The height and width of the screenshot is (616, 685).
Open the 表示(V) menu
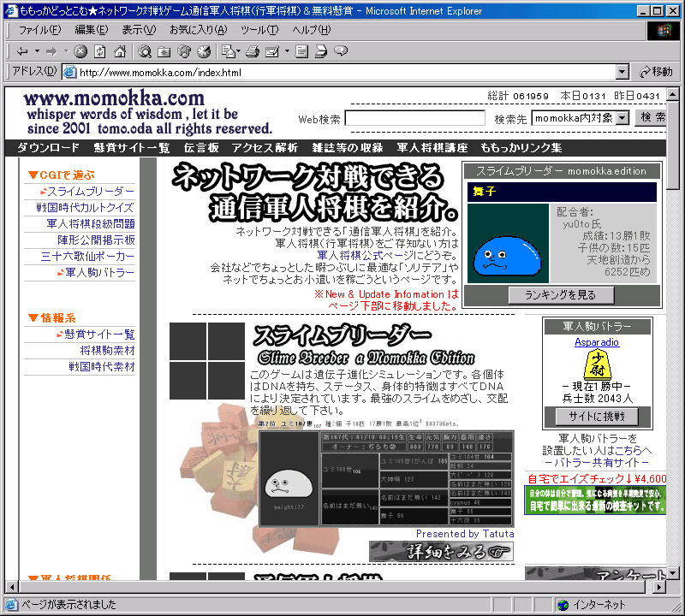[x=139, y=30]
